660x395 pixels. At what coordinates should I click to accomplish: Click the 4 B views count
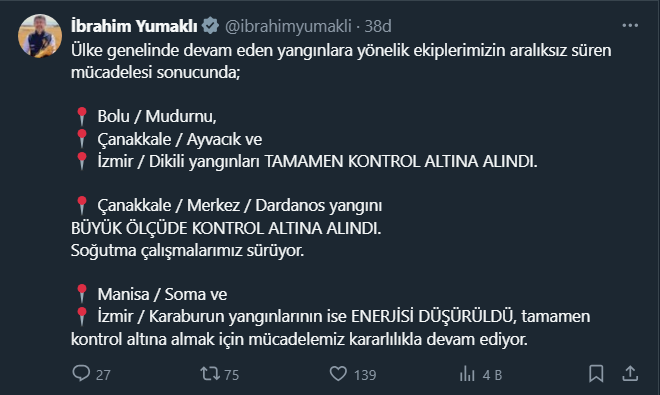click(x=492, y=375)
